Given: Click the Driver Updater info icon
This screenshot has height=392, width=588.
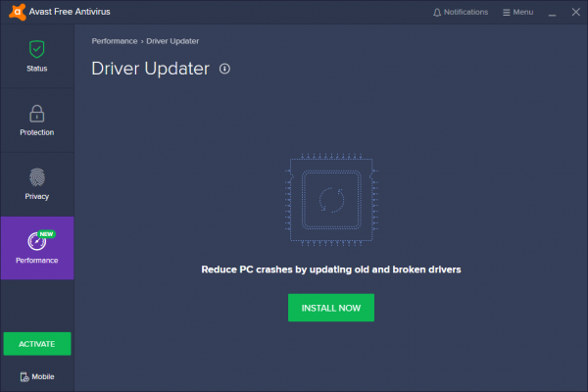Looking at the screenshot, I should (x=224, y=69).
